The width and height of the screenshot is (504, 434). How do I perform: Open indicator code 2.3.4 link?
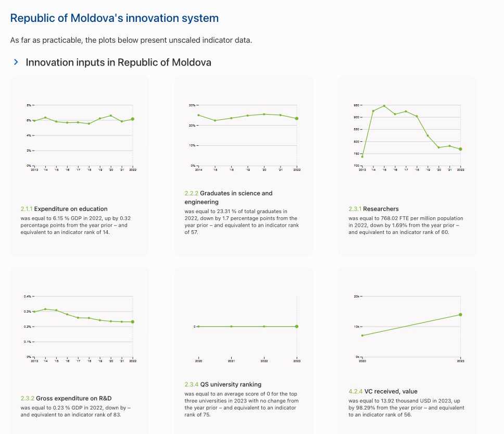[x=191, y=385]
